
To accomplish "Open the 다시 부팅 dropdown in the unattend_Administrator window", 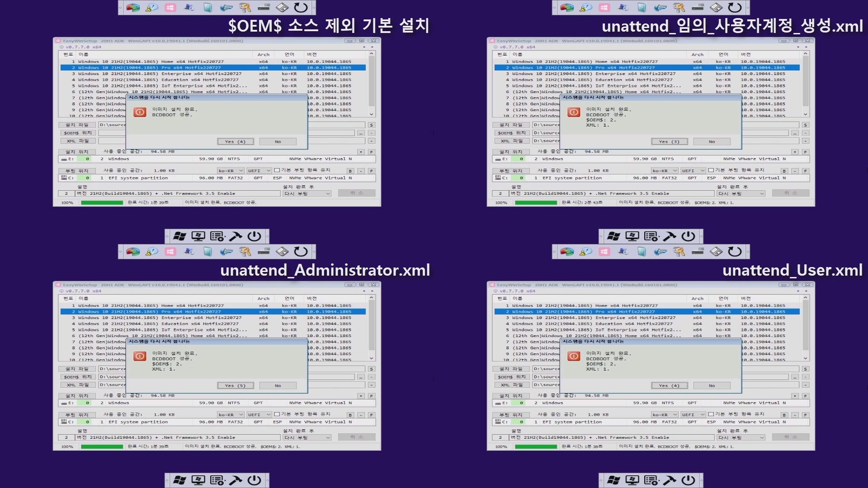I will pos(307,437).
